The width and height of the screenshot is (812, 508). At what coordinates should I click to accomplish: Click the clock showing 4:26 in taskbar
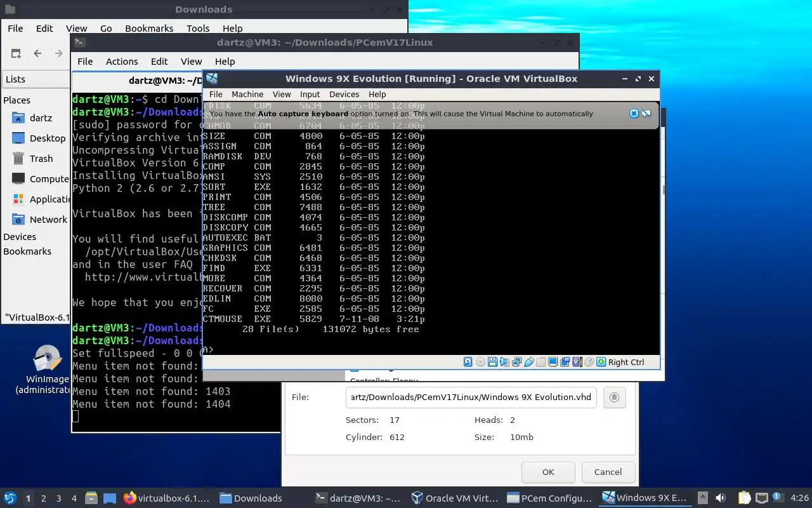coord(800,498)
